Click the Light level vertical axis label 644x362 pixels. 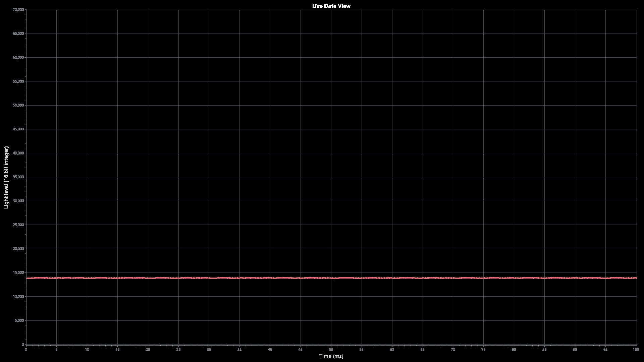click(x=6, y=177)
